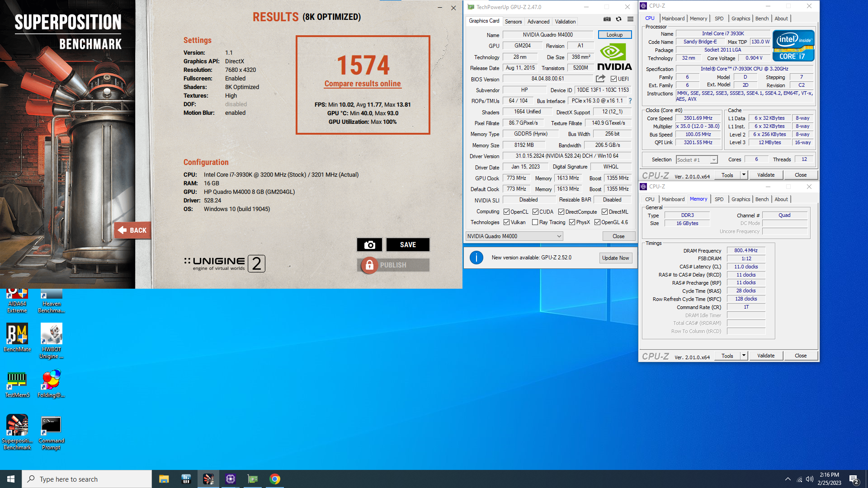Open Command Prompt desktop icon
Image resolution: width=868 pixels, height=488 pixels.
click(51, 433)
